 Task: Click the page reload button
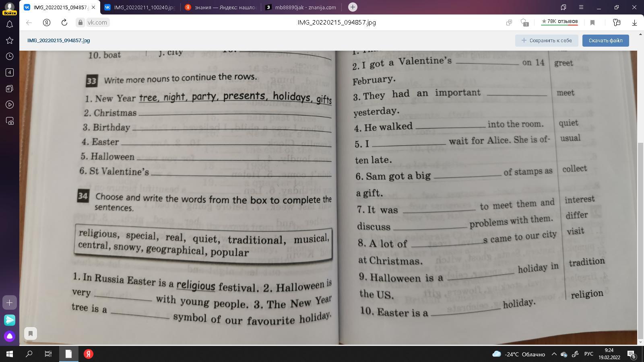point(64,23)
